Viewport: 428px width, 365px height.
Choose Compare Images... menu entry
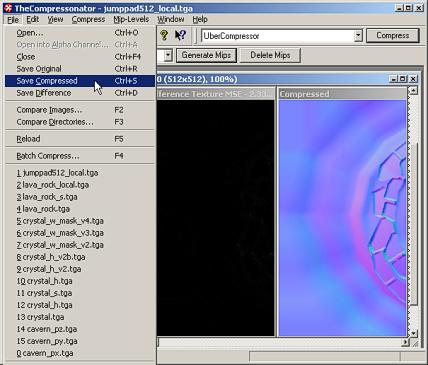click(80, 110)
